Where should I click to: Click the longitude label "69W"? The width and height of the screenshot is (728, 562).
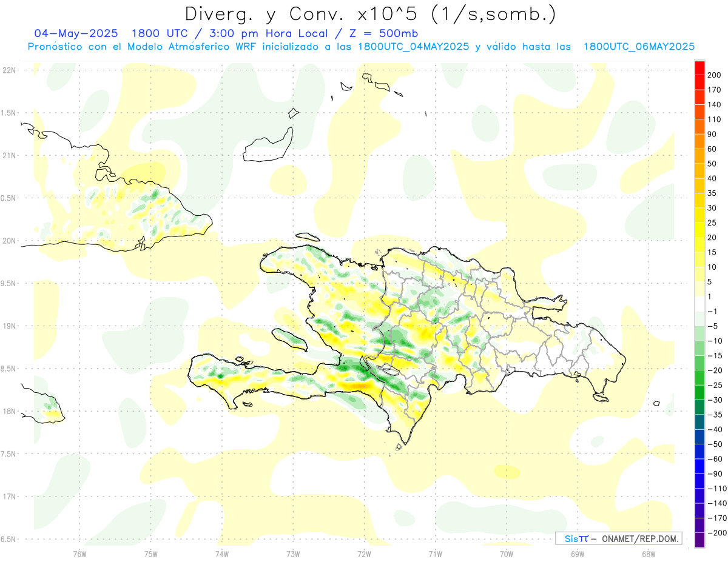click(x=578, y=554)
